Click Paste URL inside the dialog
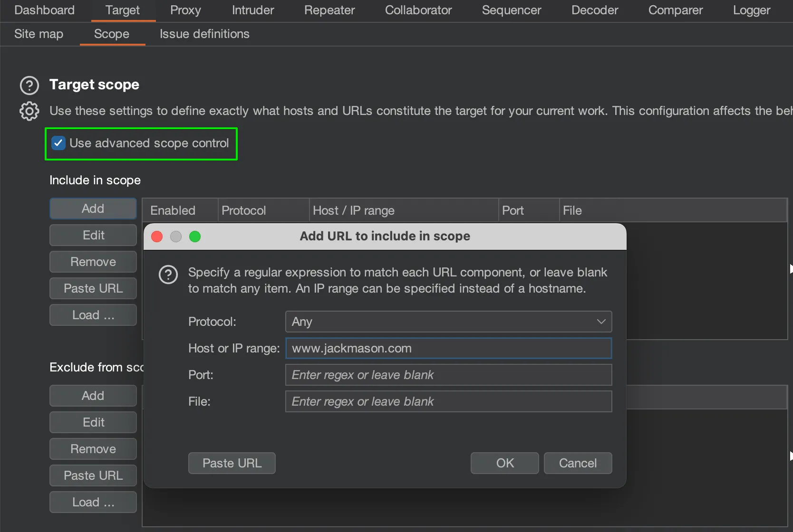 coord(232,463)
